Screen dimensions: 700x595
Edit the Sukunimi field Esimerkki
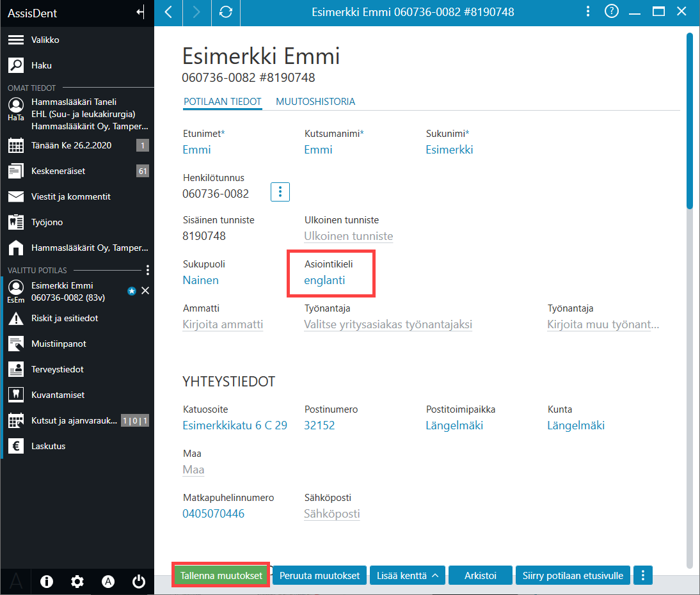point(449,150)
